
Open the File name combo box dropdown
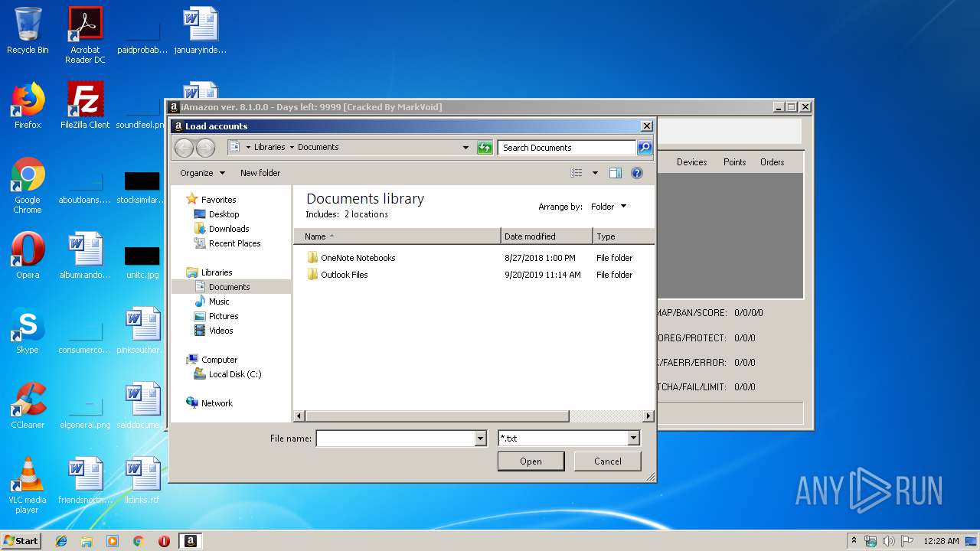[x=481, y=439]
